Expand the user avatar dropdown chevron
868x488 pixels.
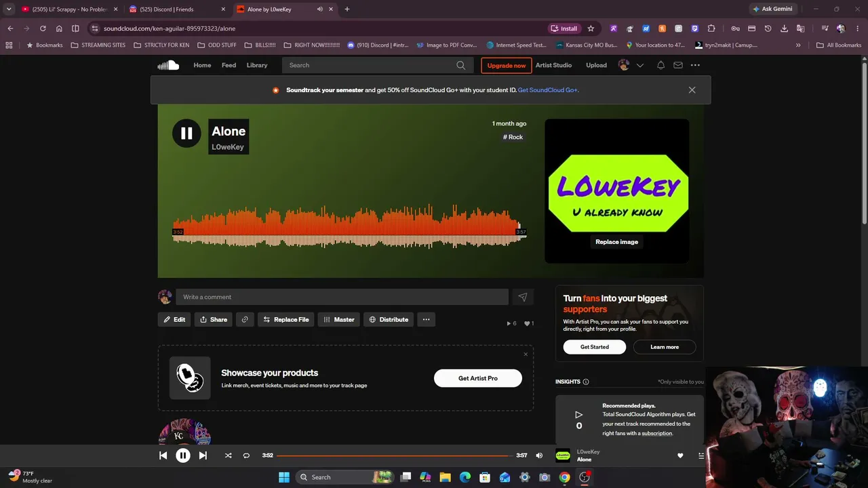639,66
